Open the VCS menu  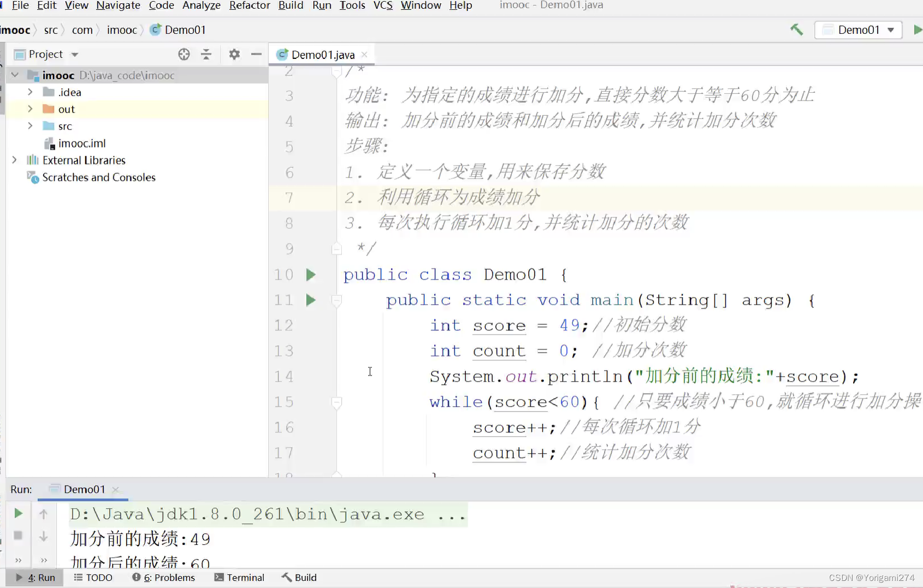point(383,5)
